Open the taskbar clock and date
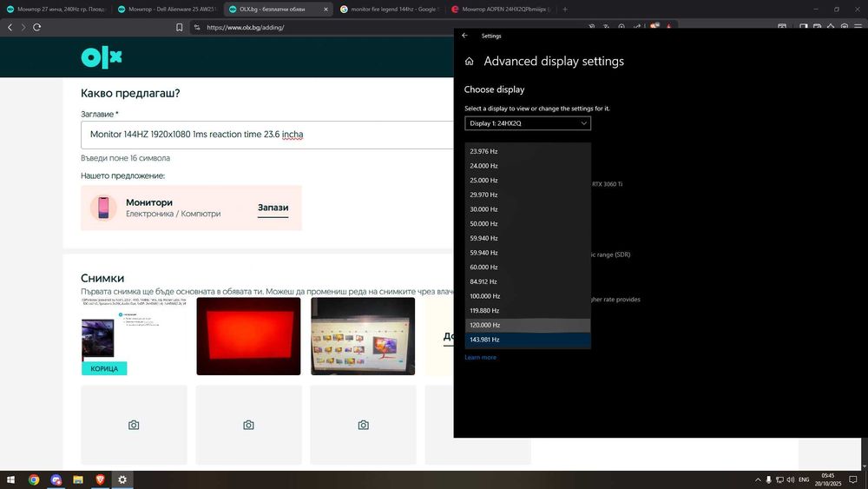The height and width of the screenshot is (489, 868). pos(827,479)
